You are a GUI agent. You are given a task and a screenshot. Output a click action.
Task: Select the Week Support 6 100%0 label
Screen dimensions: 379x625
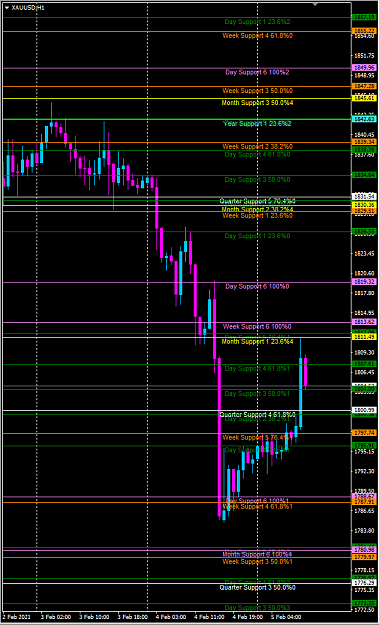coord(257,326)
